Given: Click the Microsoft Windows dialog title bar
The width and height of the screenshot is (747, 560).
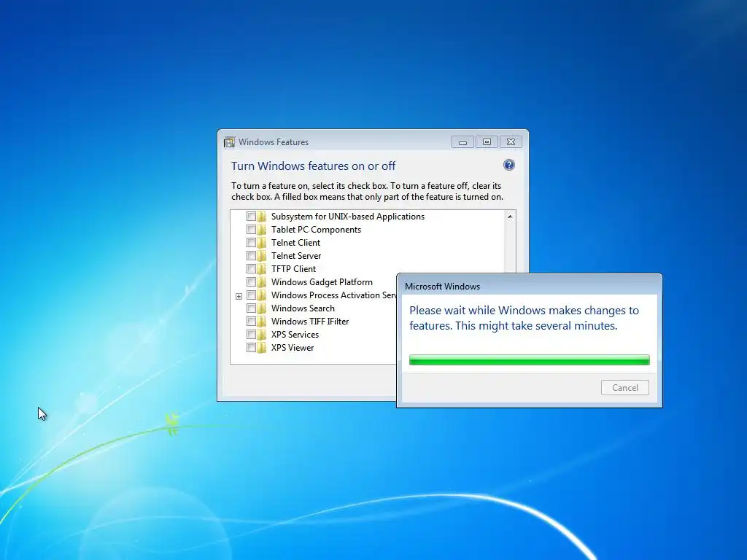Looking at the screenshot, I should pyautogui.click(x=530, y=286).
